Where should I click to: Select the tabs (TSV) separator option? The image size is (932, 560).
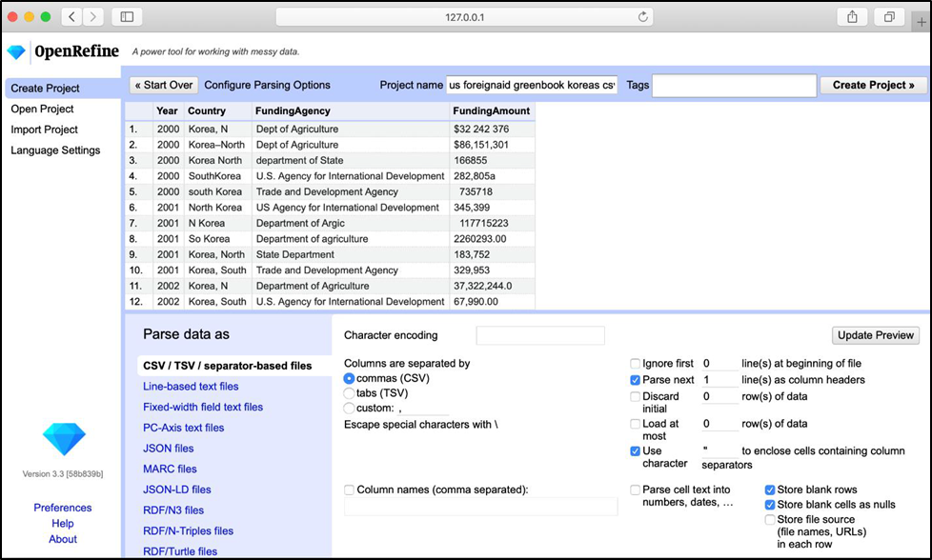tap(349, 393)
